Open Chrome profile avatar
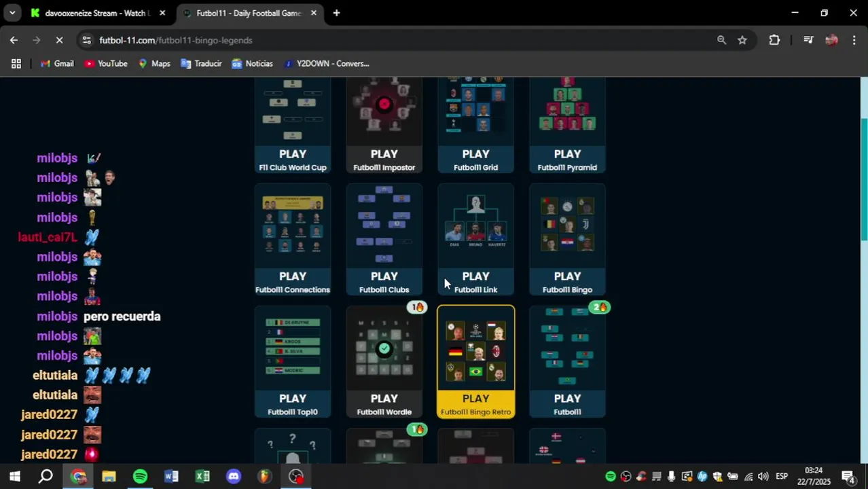This screenshot has height=489, width=868. [x=831, y=40]
